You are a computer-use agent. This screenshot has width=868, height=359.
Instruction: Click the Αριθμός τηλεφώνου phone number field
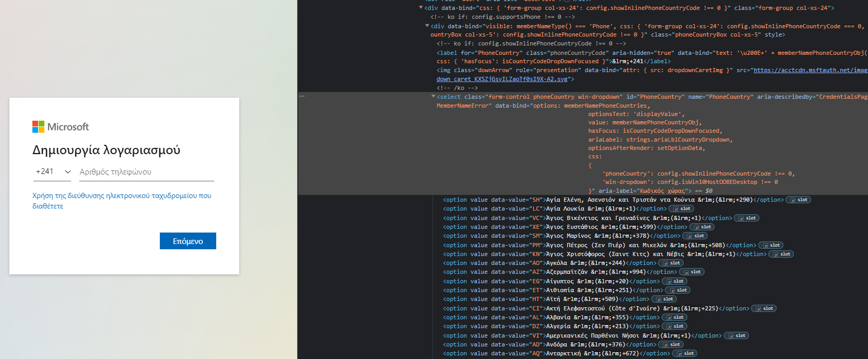(x=146, y=172)
